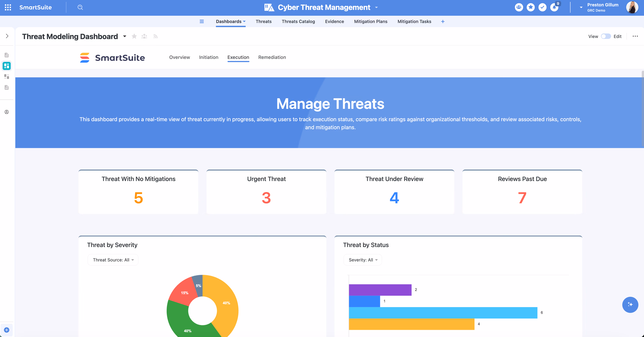644x337 pixels.
Task: Open the members icon in top bar
Action: (519, 7)
